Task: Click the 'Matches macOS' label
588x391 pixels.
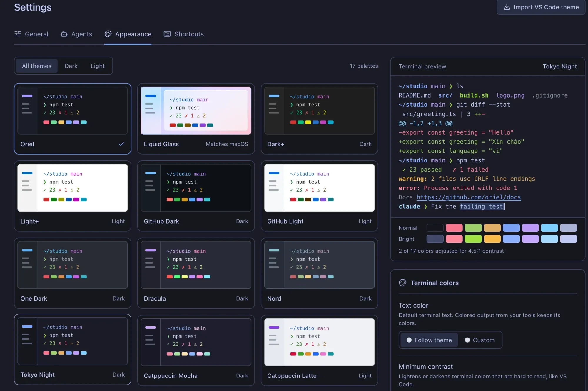Action: click(x=227, y=144)
